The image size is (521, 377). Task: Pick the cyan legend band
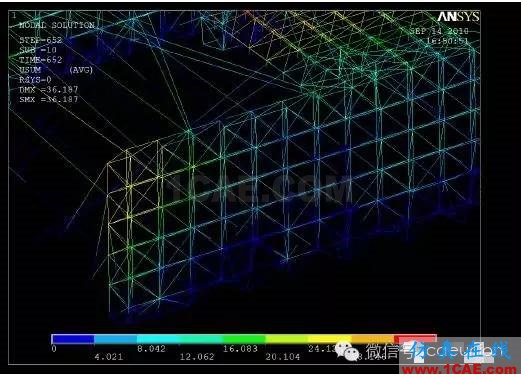pos(158,339)
